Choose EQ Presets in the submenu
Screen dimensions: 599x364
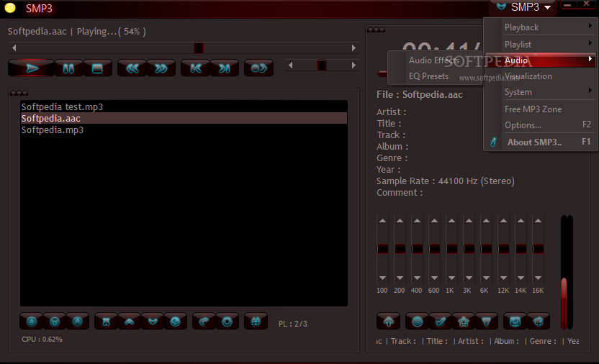pyautogui.click(x=435, y=76)
